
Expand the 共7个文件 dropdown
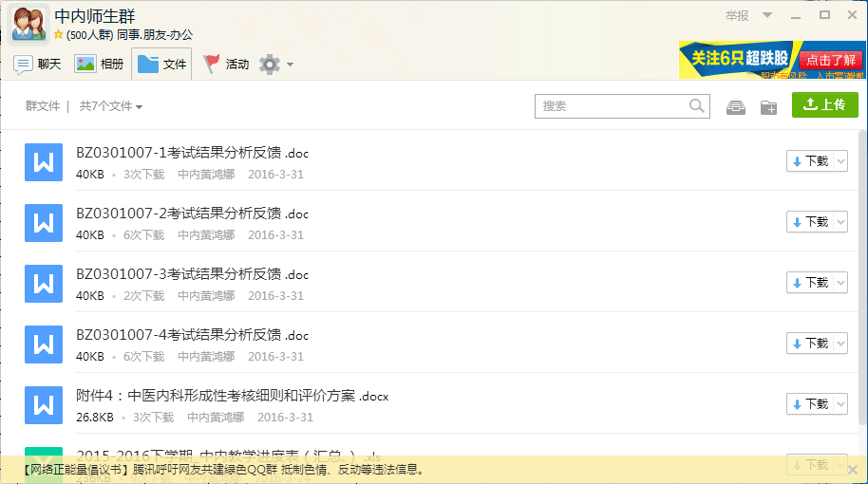point(111,107)
